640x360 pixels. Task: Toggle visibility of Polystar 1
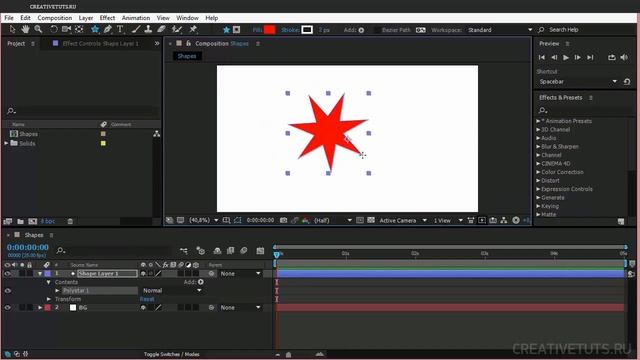pyautogui.click(x=7, y=291)
